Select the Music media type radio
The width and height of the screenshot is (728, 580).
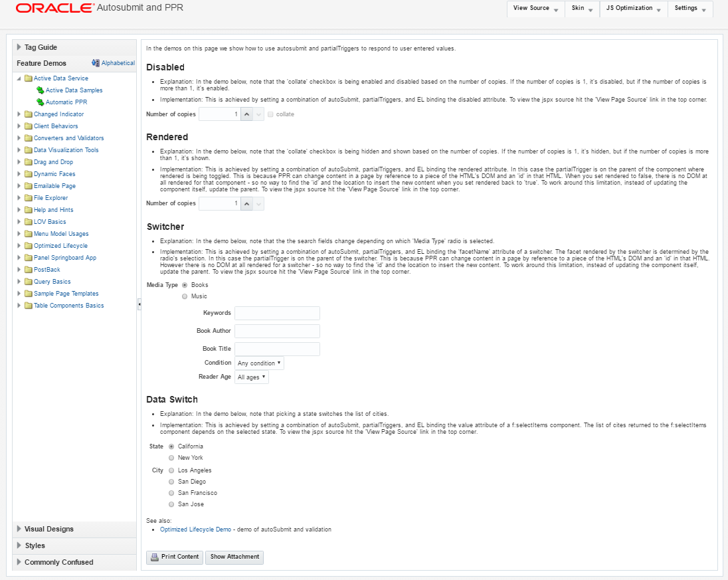click(185, 296)
